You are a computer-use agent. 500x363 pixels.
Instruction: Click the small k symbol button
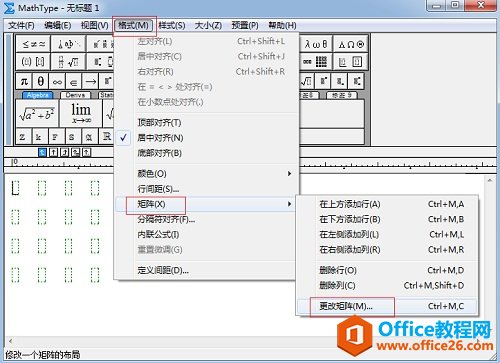[39, 137]
